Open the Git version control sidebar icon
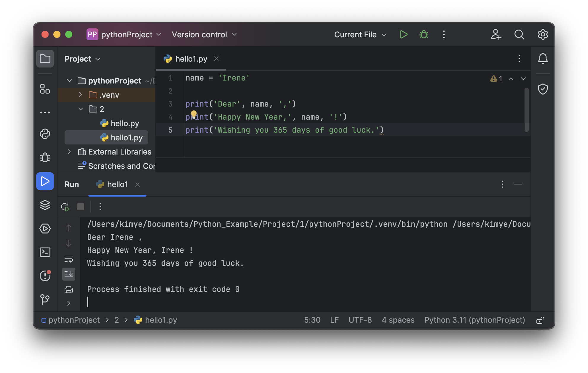The image size is (588, 373). tap(45, 299)
